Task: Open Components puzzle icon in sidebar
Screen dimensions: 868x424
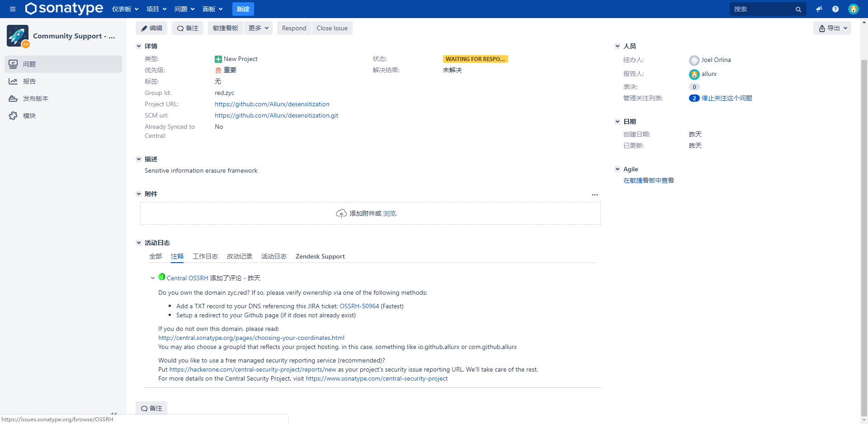Action: click(x=13, y=116)
